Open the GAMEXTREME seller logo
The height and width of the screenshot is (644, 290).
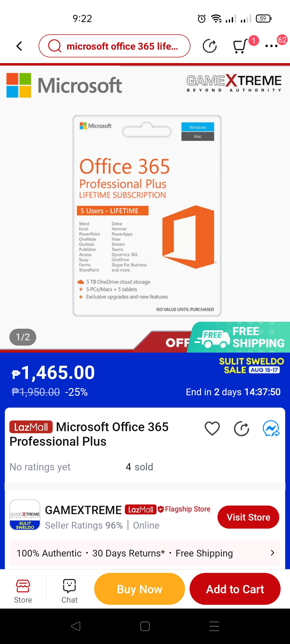point(25,515)
